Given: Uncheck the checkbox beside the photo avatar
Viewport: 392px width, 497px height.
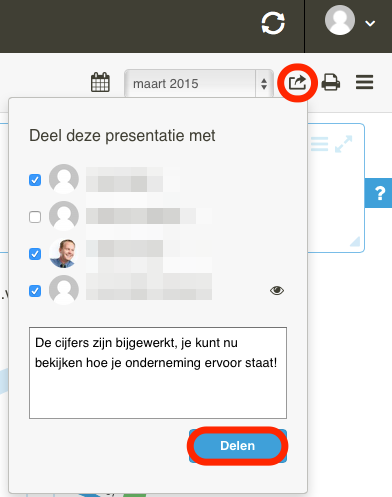Looking at the screenshot, I should 35,254.
